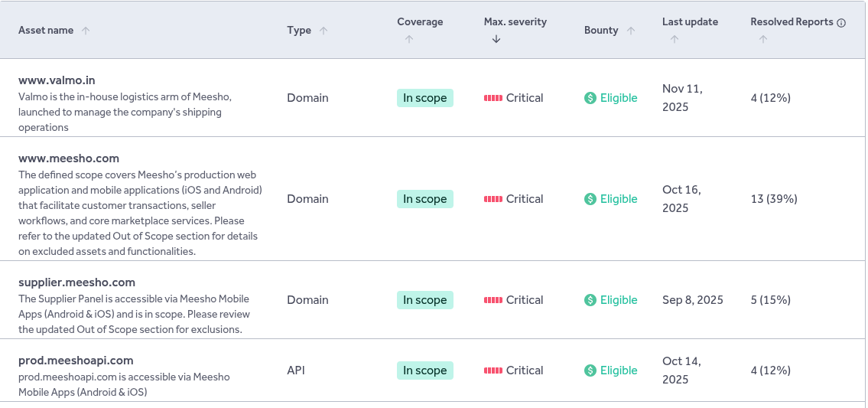This screenshot has height=408, width=868.
Task: Click 4 (12%) resolved for prod.meeshoapi.com
Action: (771, 370)
